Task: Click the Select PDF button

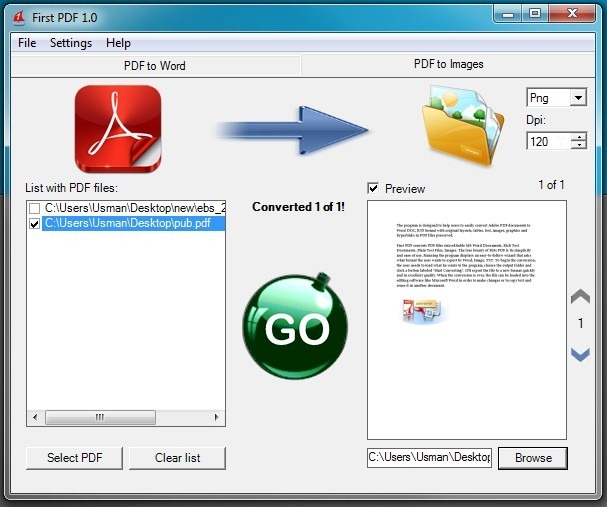Action: point(74,458)
